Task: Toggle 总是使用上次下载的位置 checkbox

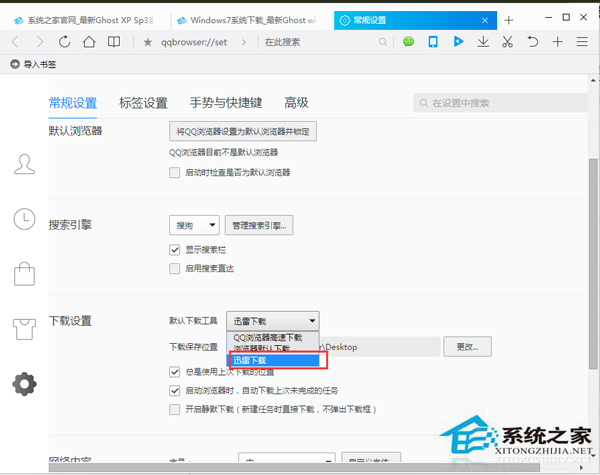Action: click(x=174, y=372)
